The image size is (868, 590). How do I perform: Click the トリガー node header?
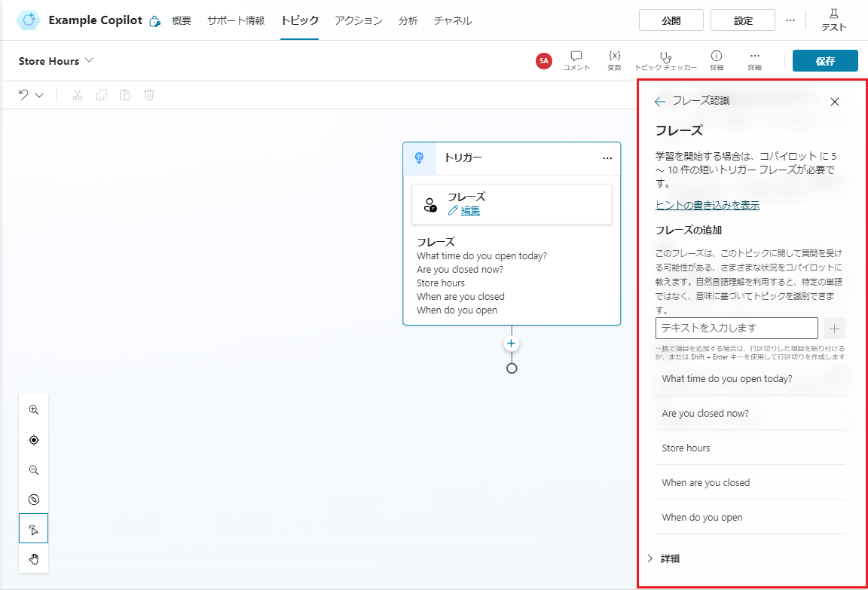click(512, 158)
